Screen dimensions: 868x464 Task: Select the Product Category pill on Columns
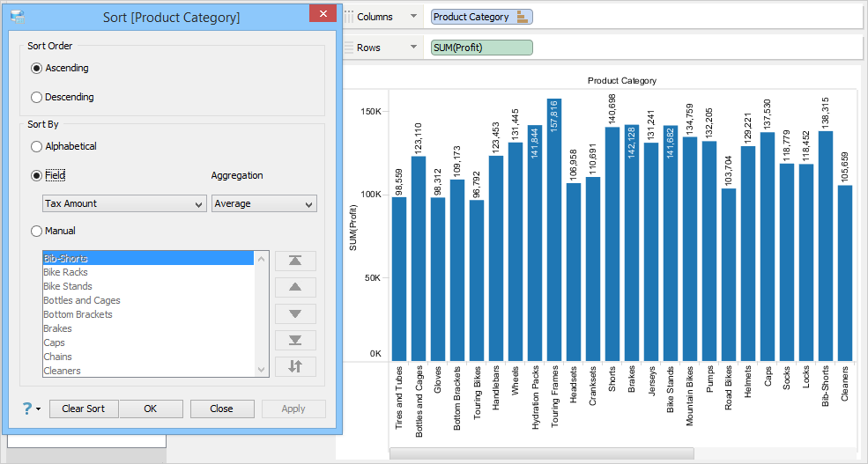pyautogui.click(x=482, y=17)
